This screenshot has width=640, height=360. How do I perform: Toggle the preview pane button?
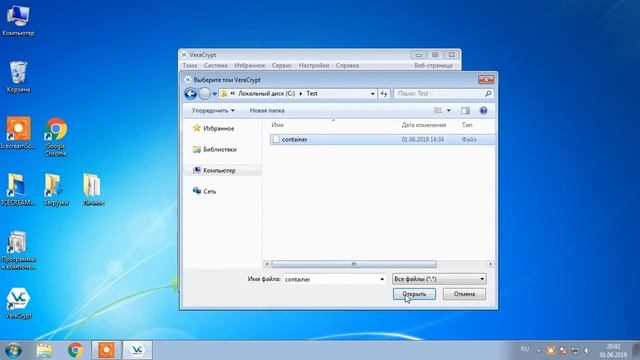tap(465, 111)
